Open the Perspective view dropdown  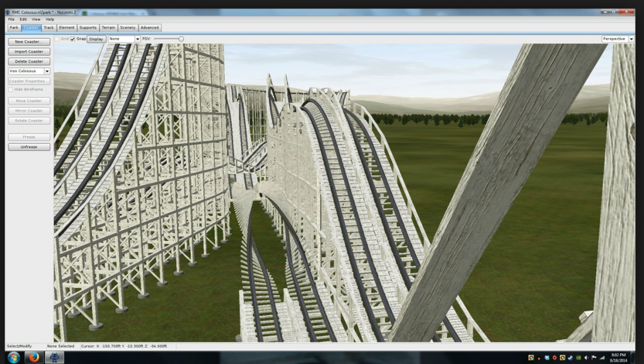[631, 39]
